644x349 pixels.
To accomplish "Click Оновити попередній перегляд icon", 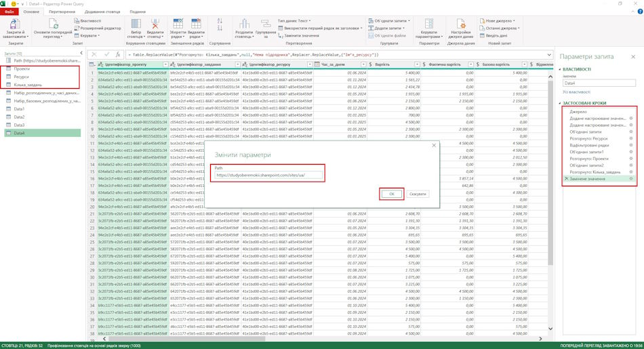I will (54, 24).
